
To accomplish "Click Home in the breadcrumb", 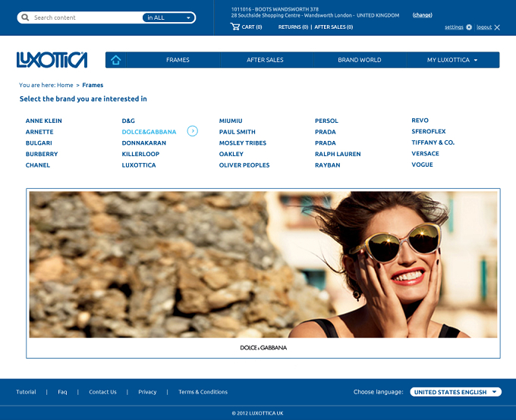I will [64, 85].
